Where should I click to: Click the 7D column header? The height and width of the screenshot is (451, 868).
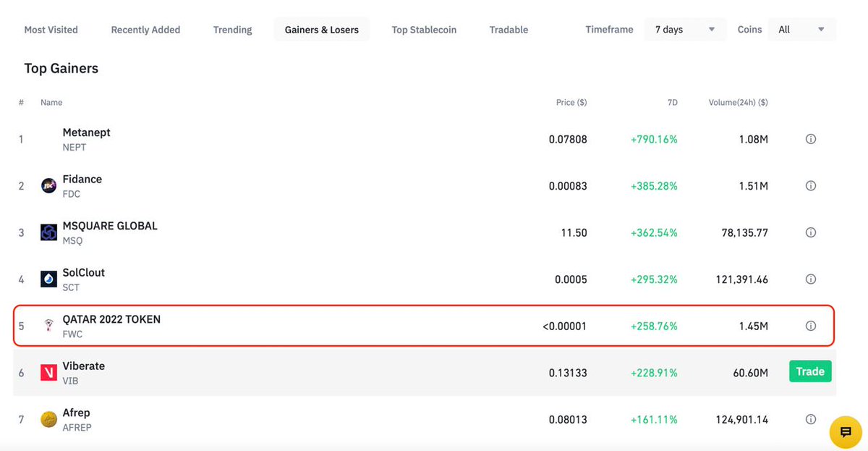pyautogui.click(x=672, y=103)
